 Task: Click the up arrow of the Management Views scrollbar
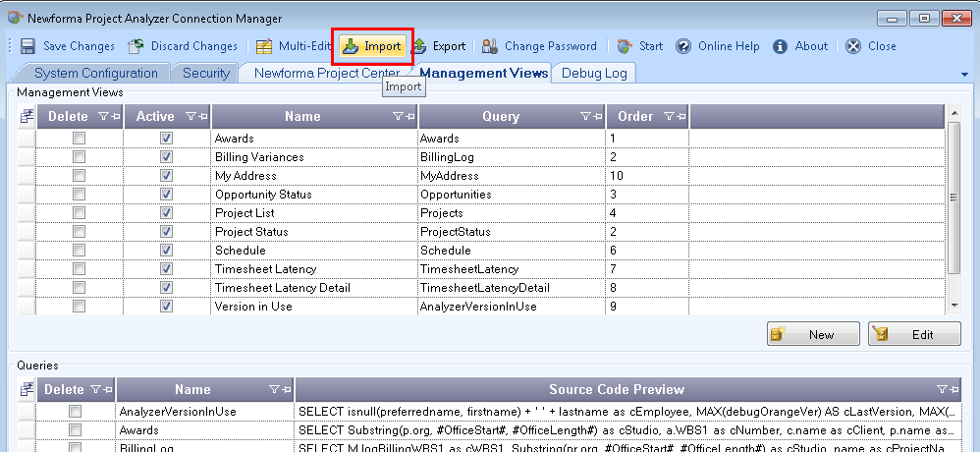(x=954, y=114)
